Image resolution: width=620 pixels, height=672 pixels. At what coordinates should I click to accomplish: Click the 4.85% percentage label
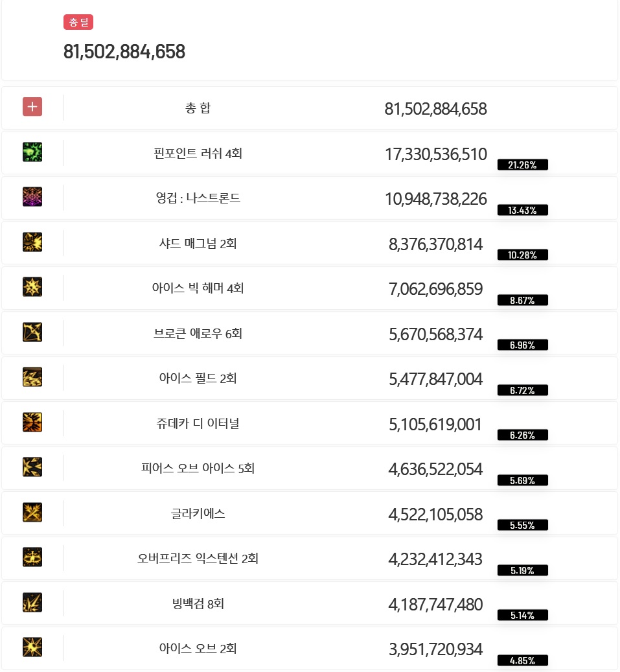tap(522, 660)
